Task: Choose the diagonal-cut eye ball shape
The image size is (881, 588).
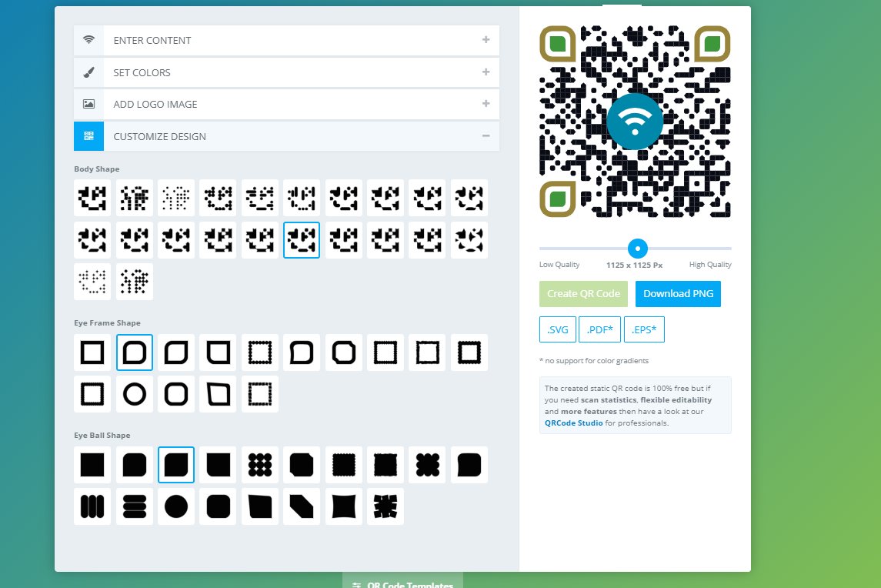Action: click(302, 506)
